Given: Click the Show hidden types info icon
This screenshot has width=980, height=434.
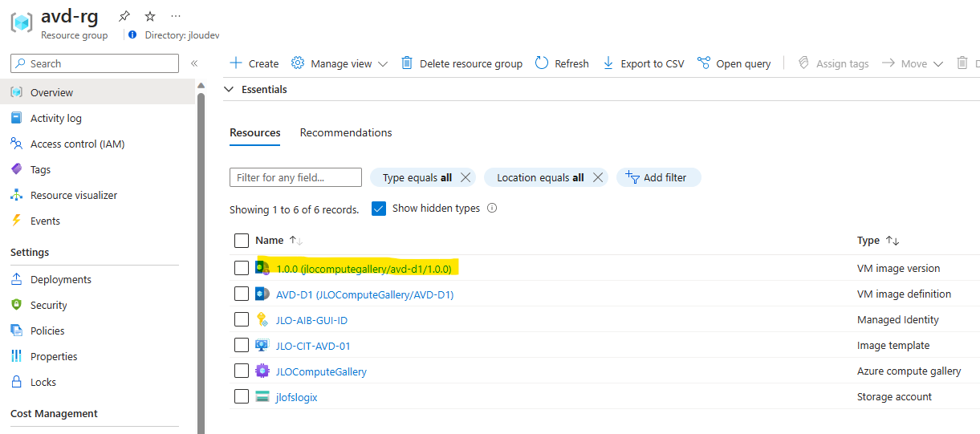Looking at the screenshot, I should pos(492,208).
